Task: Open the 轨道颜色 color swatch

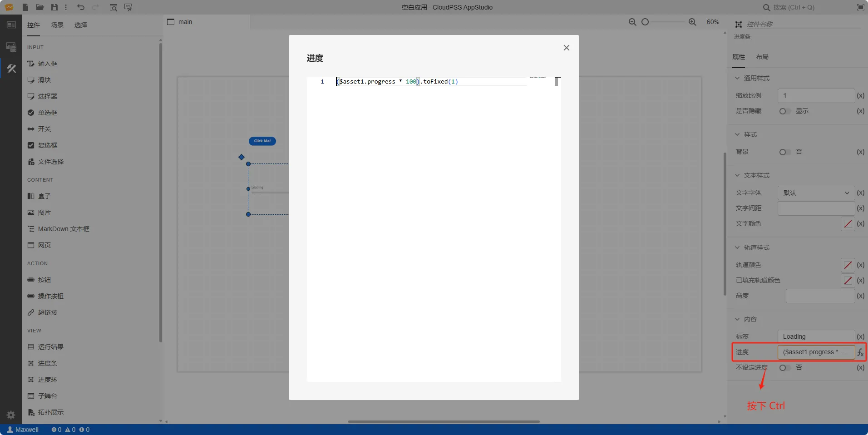Action: click(848, 265)
